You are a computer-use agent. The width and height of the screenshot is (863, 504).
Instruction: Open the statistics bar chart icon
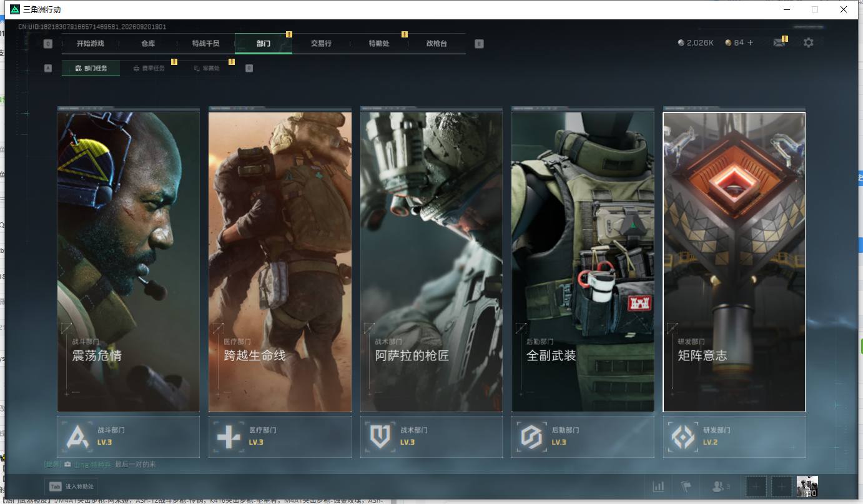tap(658, 487)
